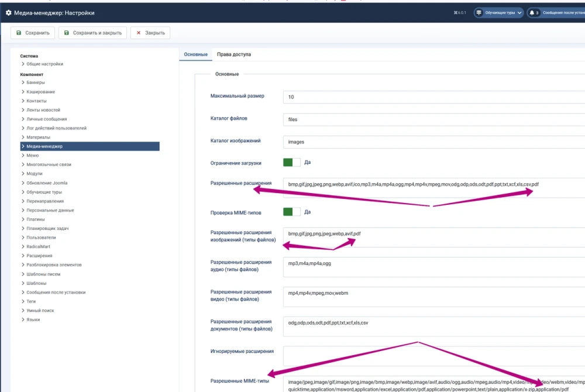585x392 pixels.
Task: Click the Каталог изображений input field
Action: pyautogui.click(x=433, y=142)
